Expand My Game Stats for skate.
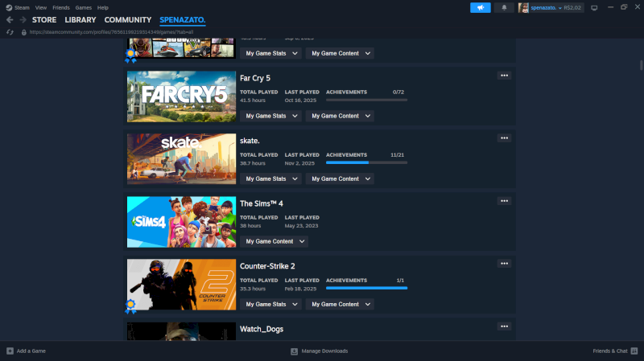Image resolution: width=644 pixels, height=361 pixels. pos(270,178)
